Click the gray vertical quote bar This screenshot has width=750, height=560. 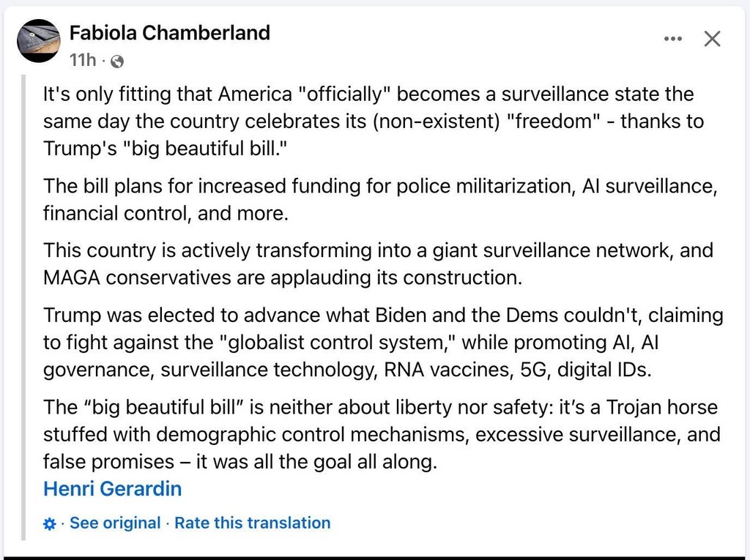(x=23, y=307)
